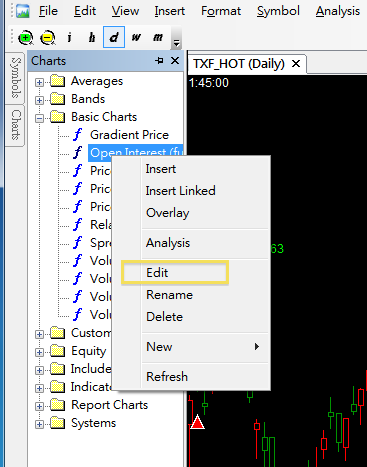Open the Symbol menu

point(278,11)
